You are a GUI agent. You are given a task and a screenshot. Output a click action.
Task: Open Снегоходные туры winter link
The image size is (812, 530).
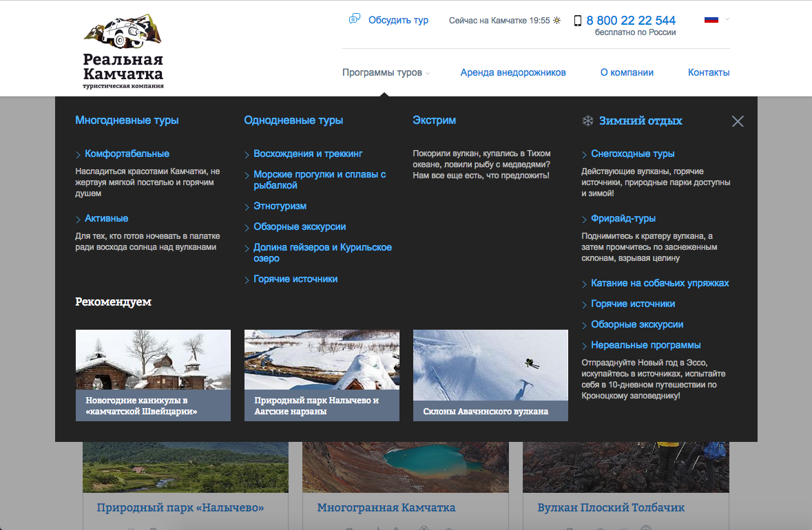coord(632,153)
